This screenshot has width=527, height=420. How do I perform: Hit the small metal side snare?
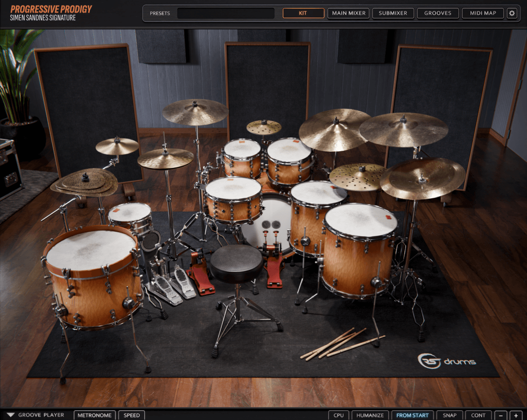[130, 212]
